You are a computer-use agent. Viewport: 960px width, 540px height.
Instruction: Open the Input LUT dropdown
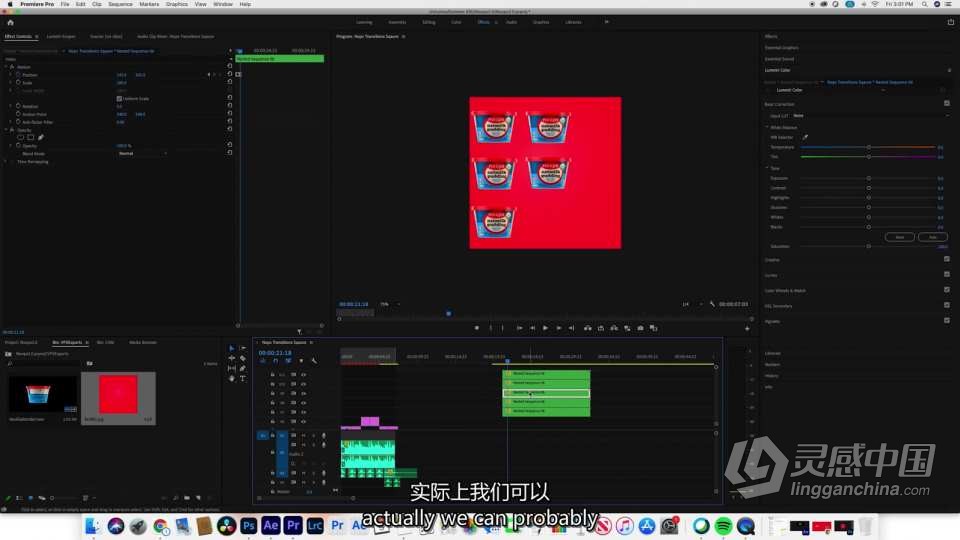tap(869, 116)
